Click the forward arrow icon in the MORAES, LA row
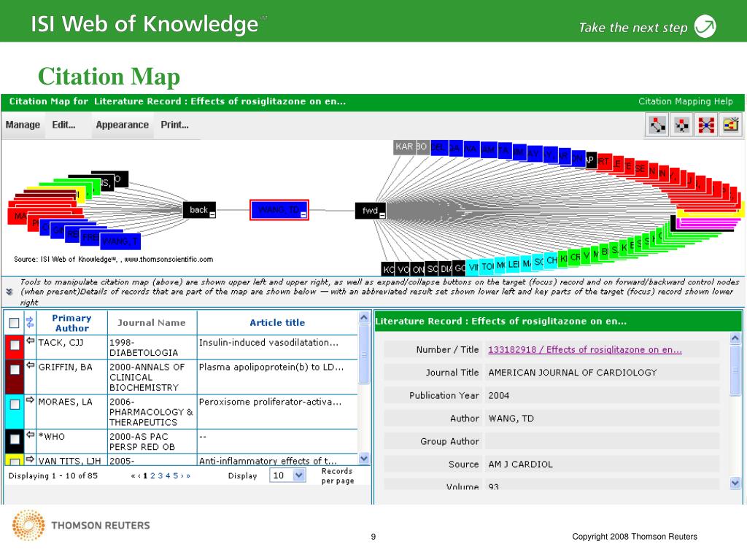Image resolution: width=747 pixels, height=560 pixels. pos(31,400)
